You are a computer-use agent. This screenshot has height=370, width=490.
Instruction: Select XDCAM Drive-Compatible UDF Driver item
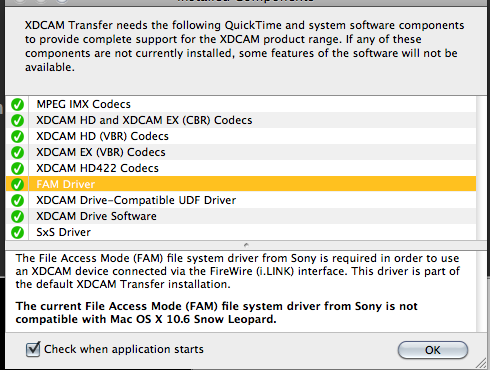[x=241, y=200]
